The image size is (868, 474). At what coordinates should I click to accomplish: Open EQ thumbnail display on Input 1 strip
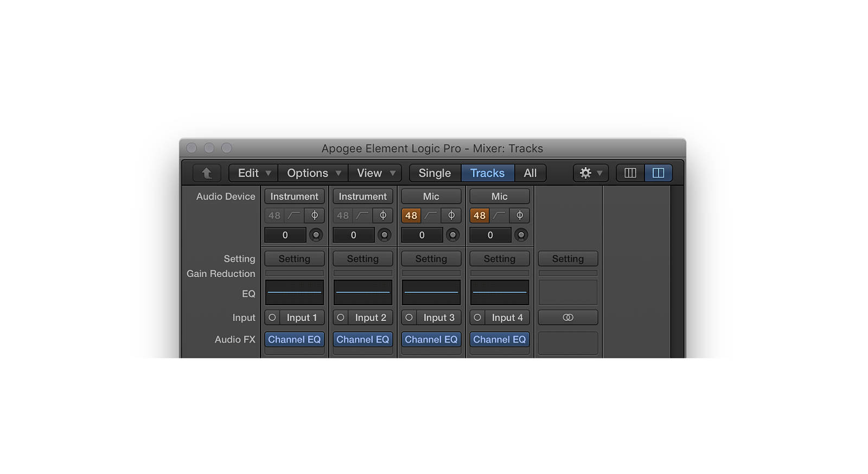295,292
